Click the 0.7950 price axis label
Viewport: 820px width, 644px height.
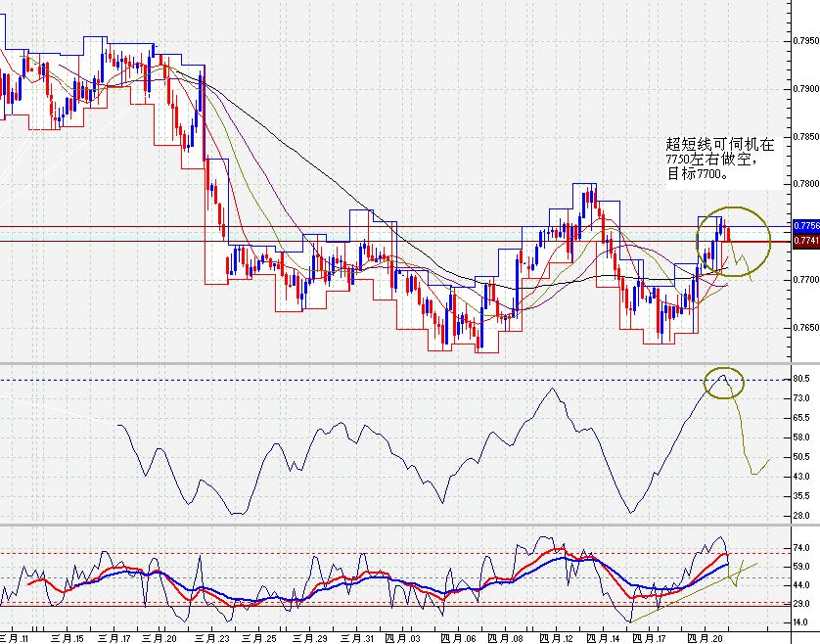click(806, 41)
